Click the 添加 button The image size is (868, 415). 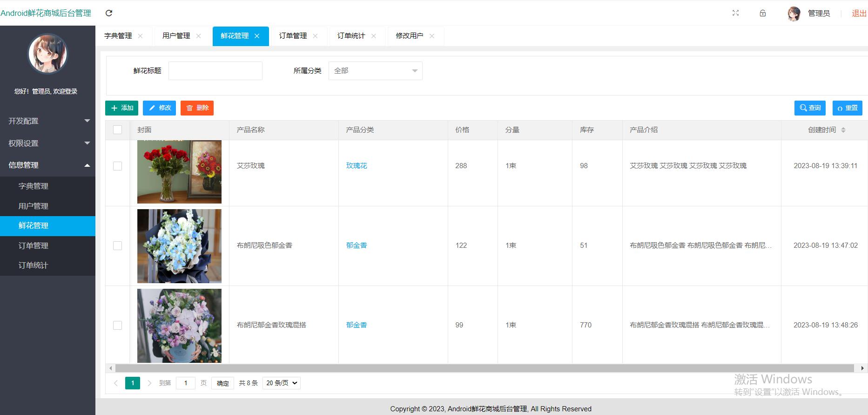click(122, 108)
